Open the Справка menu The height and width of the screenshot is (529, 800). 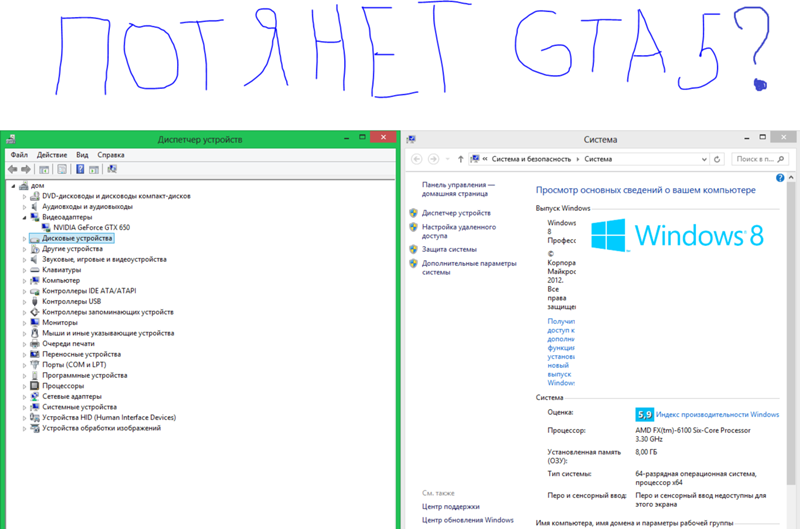pos(111,155)
